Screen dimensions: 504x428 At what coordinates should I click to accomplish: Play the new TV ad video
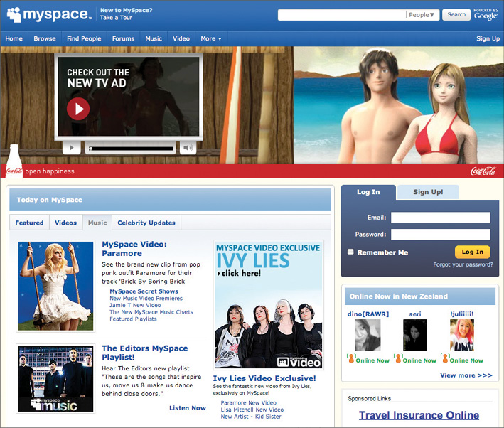(78, 109)
